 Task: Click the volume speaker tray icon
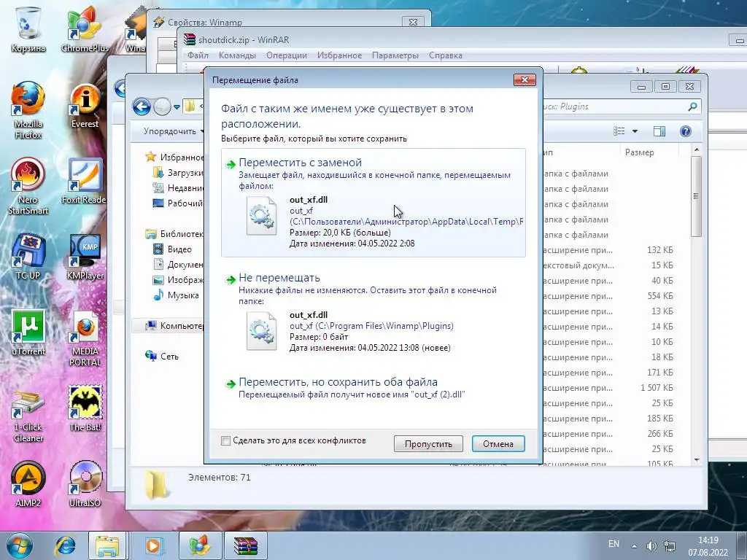[651, 545]
